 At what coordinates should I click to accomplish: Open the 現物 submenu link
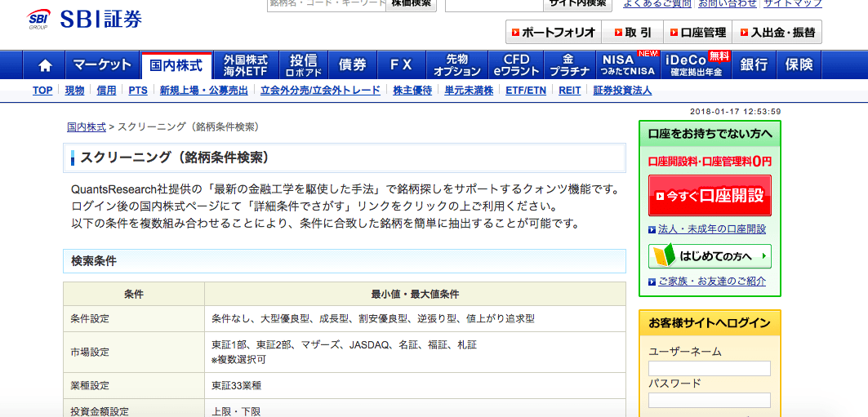75,91
